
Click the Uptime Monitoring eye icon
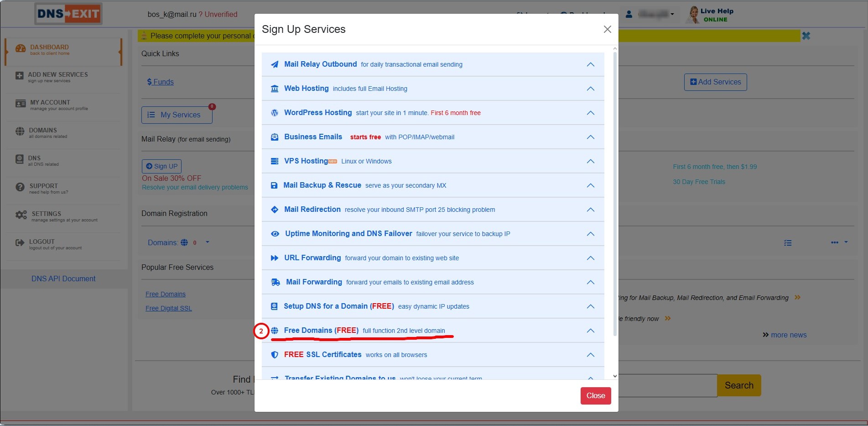275,234
